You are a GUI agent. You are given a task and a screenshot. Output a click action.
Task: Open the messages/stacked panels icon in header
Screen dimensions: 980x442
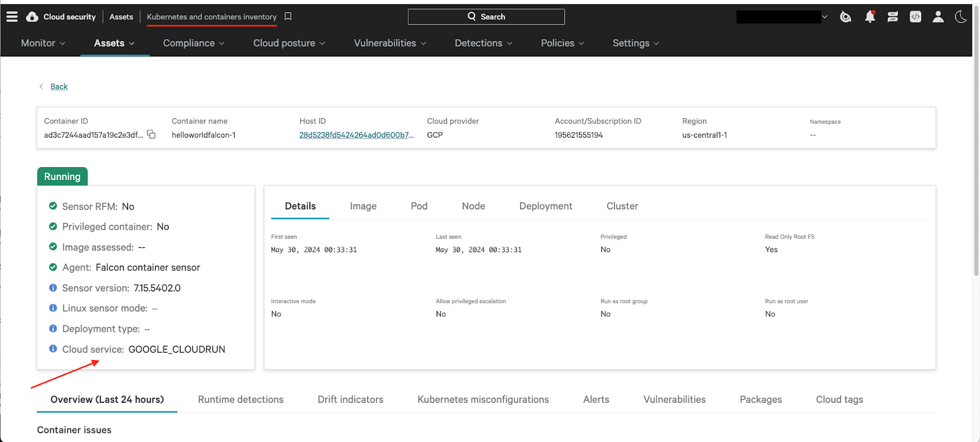pos(892,17)
